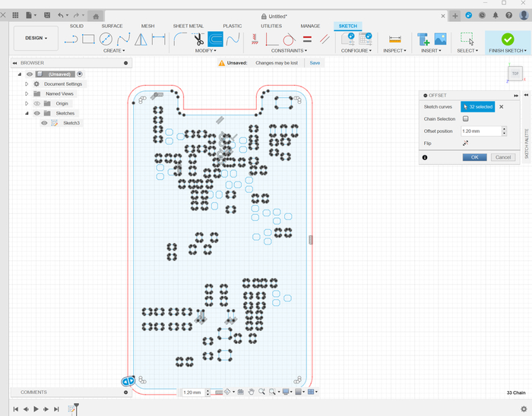Hide Sketch3 using its eye icon
The width and height of the screenshot is (532, 416).
click(44, 123)
